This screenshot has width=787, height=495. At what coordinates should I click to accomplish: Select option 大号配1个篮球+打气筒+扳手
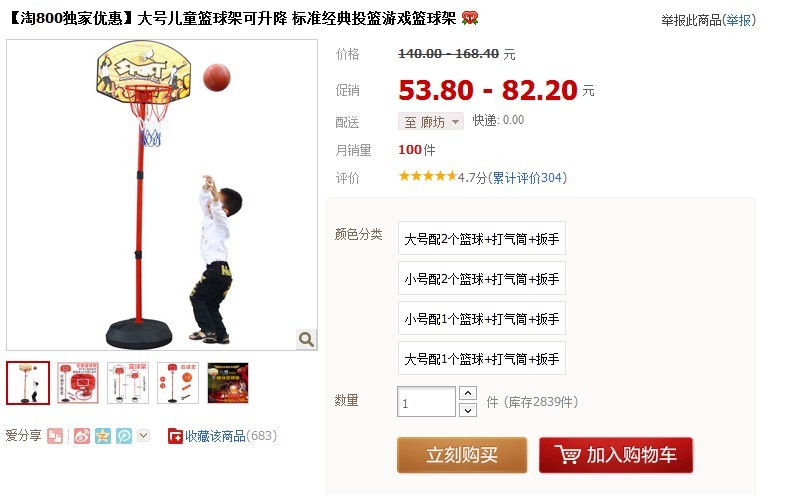pos(482,358)
